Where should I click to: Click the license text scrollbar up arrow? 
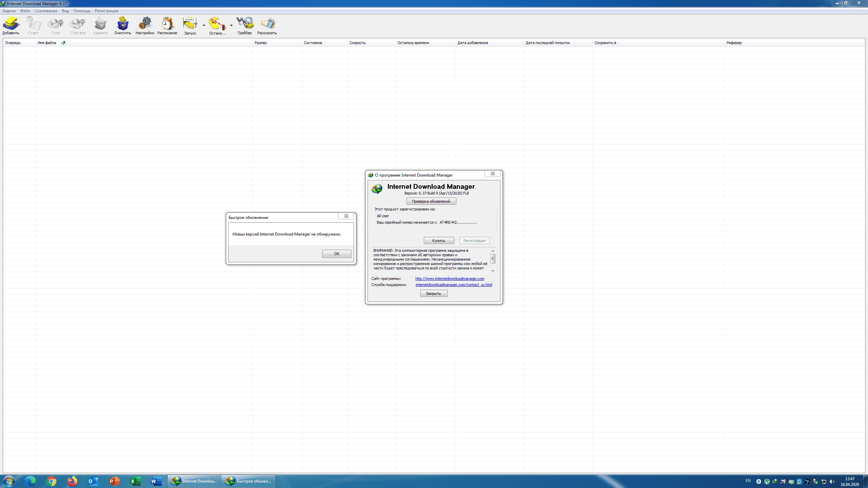[x=493, y=251]
